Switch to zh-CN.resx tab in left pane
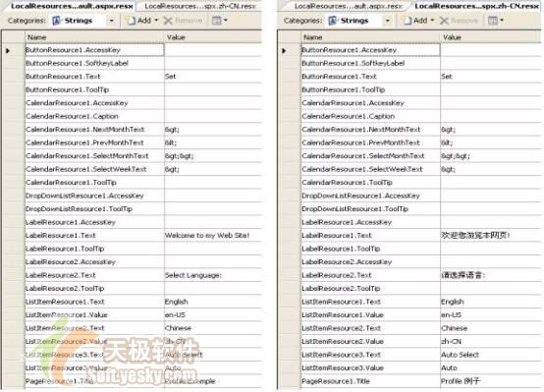Screen dimensions: 544x392 [x=200, y=6]
